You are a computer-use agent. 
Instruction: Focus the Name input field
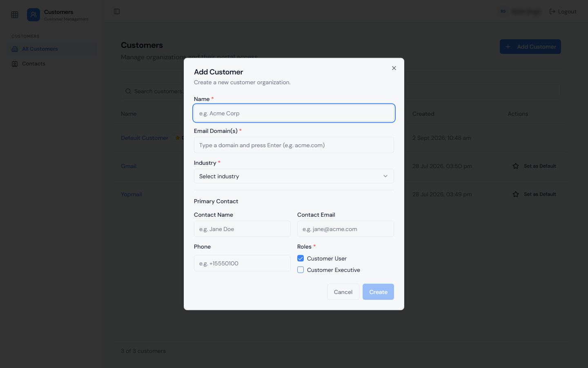click(x=294, y=113)
